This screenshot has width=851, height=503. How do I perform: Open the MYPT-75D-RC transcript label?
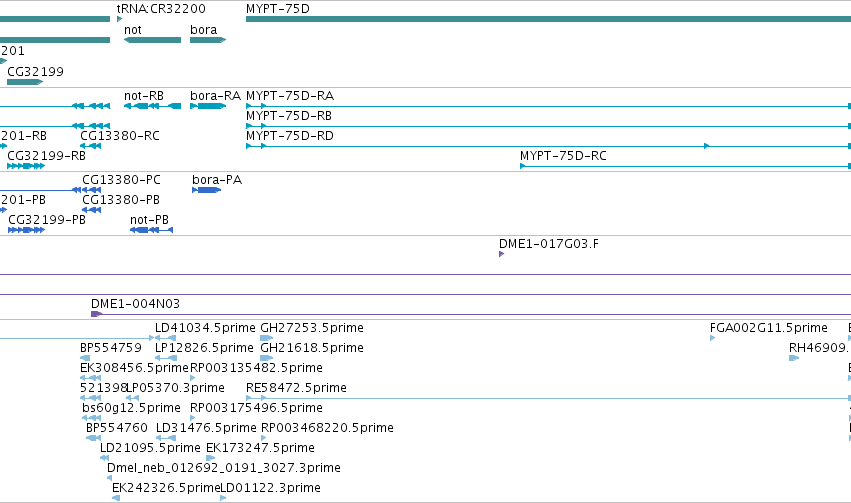pyautogui.click(x=563, y=156)
